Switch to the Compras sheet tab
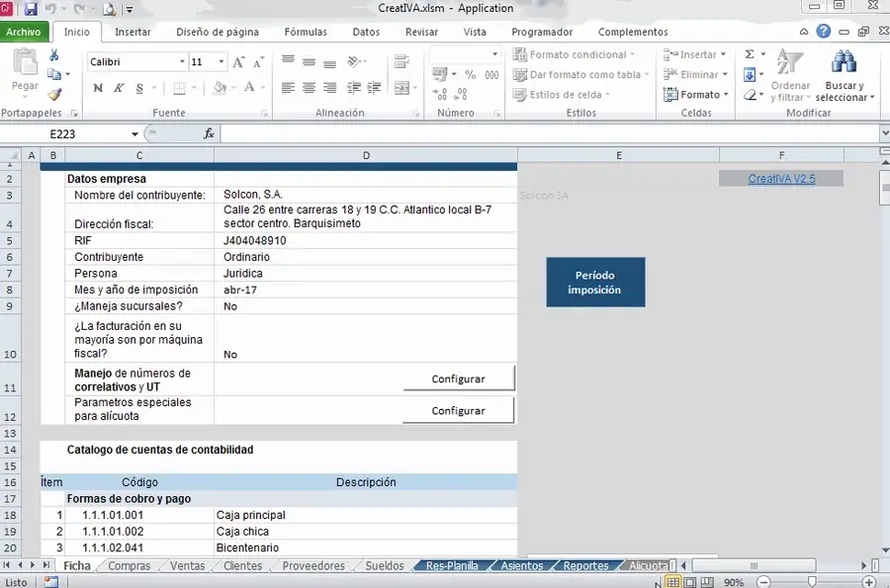890x588 pixels. [129, 566]
